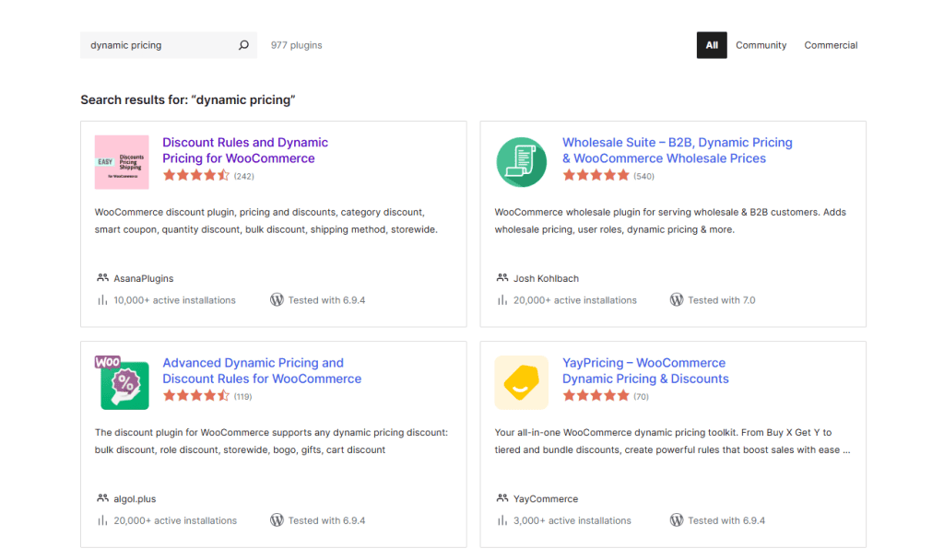Click installs bar icon next to 3,000+ installations
This screenshot has width=944, height=560.
502,520
